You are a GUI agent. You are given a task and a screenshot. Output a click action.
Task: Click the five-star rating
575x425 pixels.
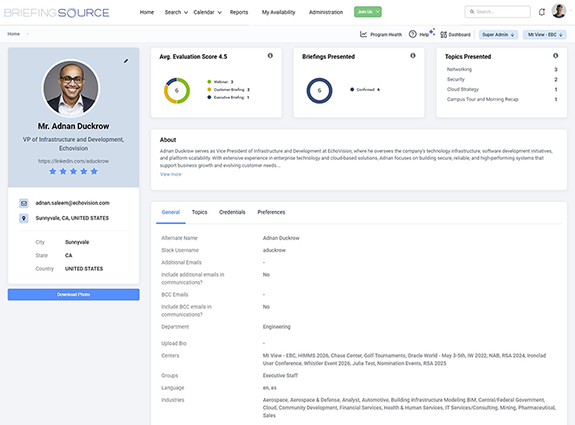point(73,171)
